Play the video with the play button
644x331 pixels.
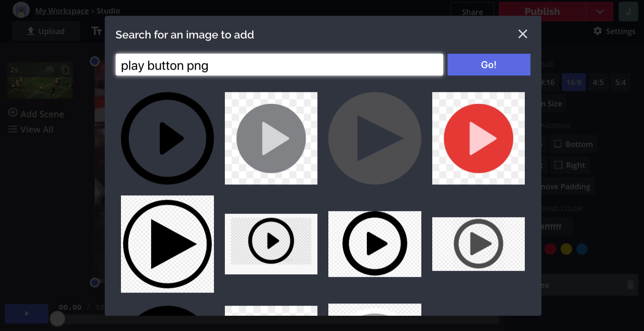[27, 314]
